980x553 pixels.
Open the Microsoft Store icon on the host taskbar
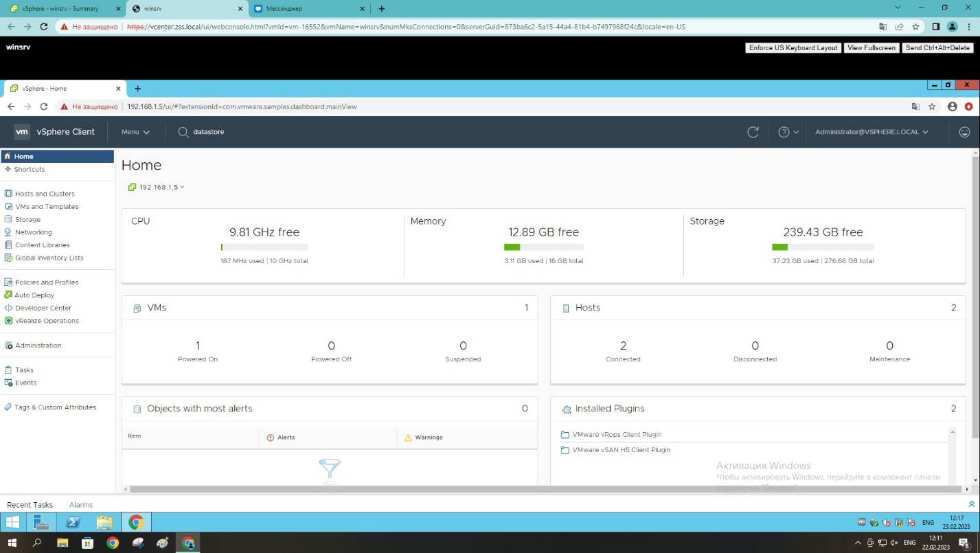(87, 543)
